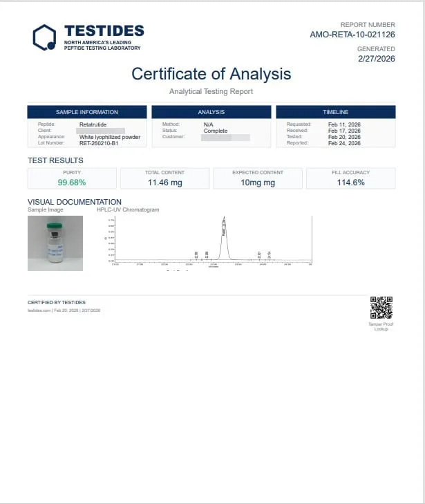Image resolution: width=425 pixels, height=504 pixels.
Task: Click the QR code for tamper proof lookup
Action: (x=381, y=308)
